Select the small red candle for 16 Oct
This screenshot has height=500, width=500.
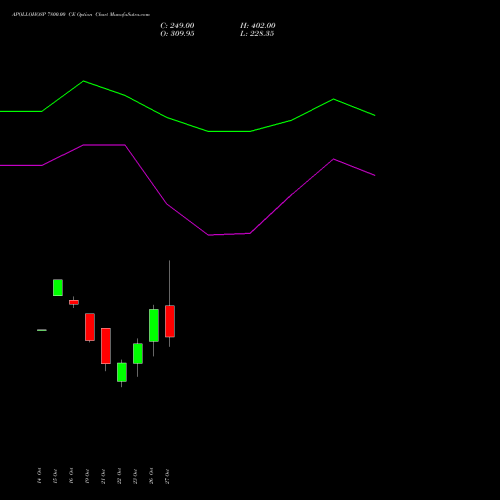[x=74, y=302]
